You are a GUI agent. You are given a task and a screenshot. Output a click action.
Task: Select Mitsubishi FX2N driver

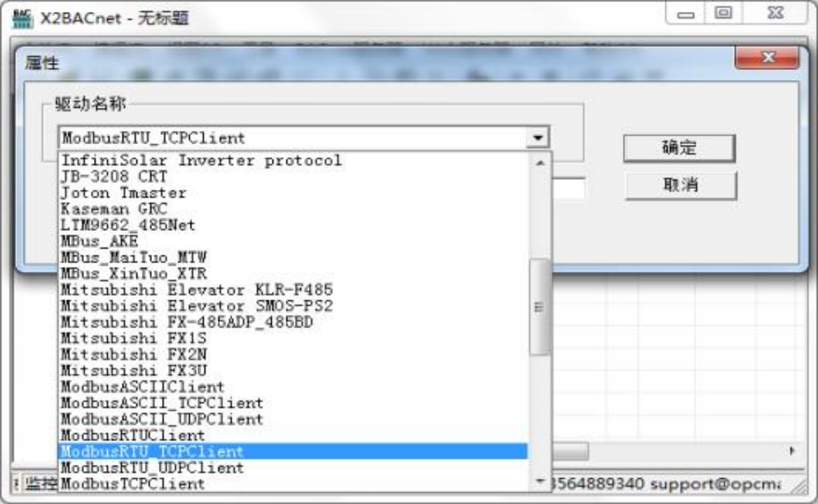293,354
